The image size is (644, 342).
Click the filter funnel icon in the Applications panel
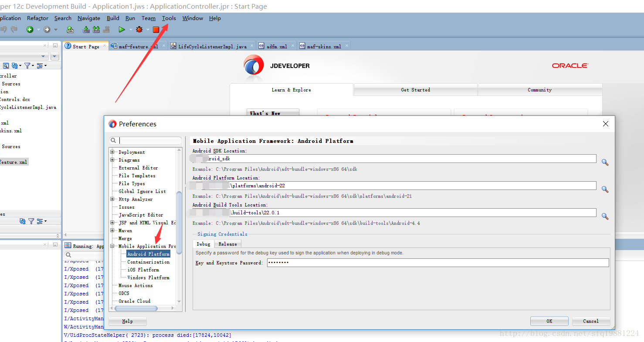pos(27,65)
